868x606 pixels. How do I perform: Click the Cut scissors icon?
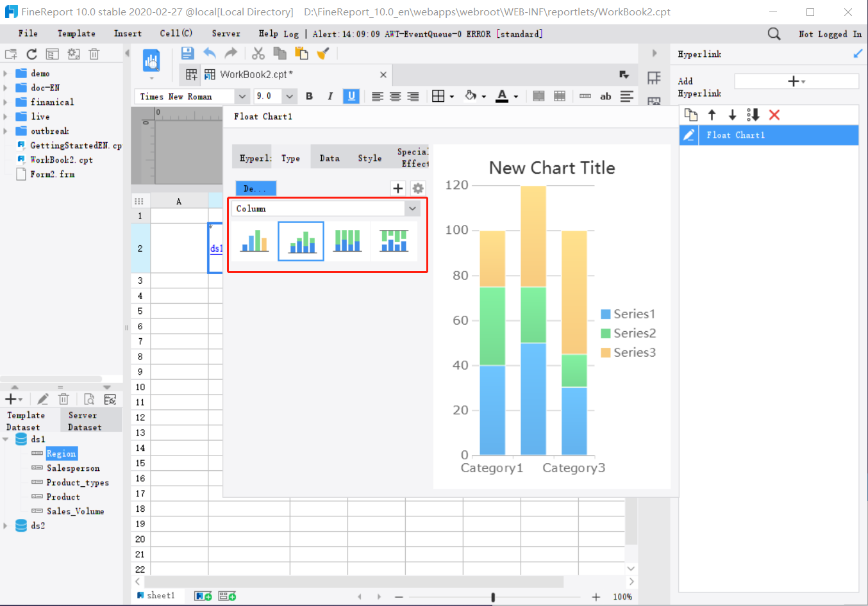coord(258,53)
